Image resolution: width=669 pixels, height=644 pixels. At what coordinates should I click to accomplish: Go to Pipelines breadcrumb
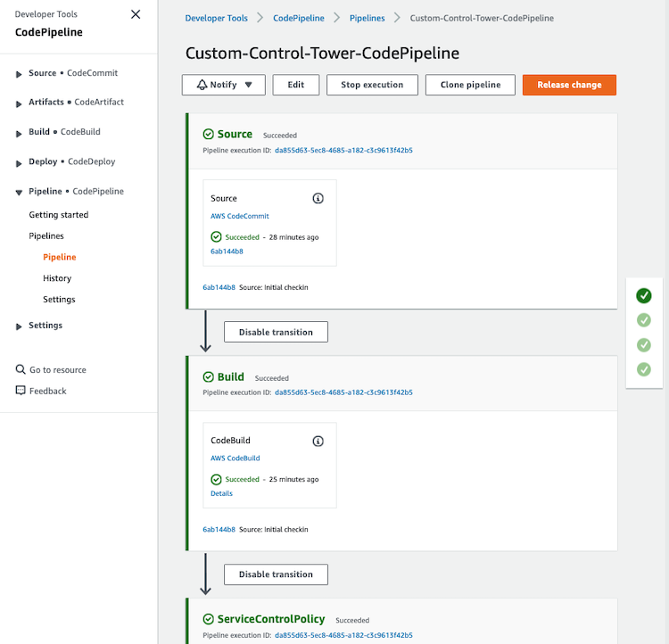pos(367,18)
